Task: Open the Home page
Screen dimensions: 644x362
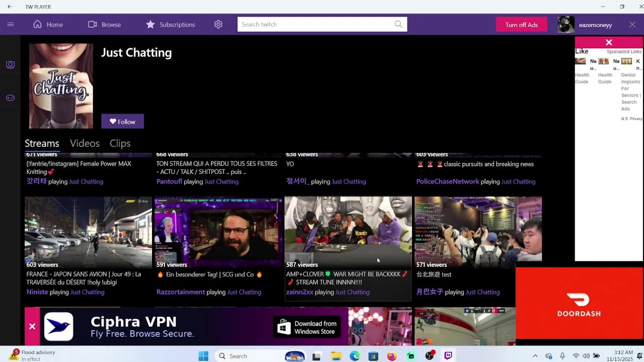Action: [x=48, y=24]
